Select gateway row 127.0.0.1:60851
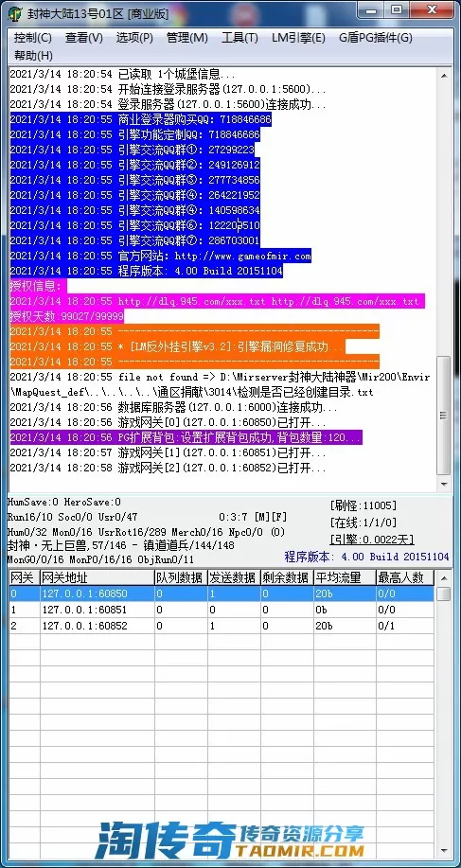 click(x=222, y=610)
